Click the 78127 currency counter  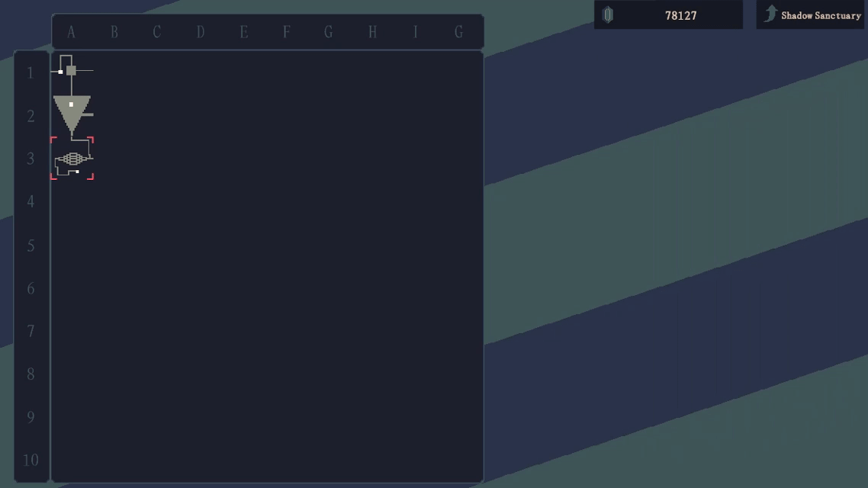pos(680,15)
